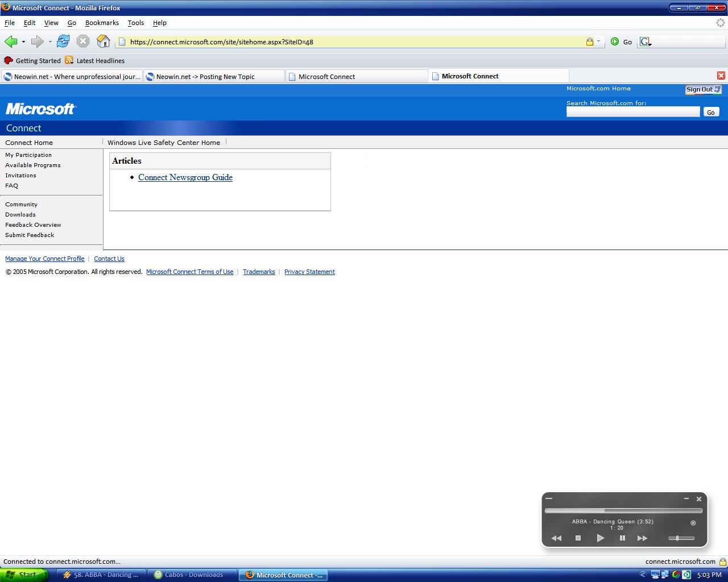The width and height of the screenshot is (728, 582).
Task: Click the green Back arrow button
Action: point(11,41)
